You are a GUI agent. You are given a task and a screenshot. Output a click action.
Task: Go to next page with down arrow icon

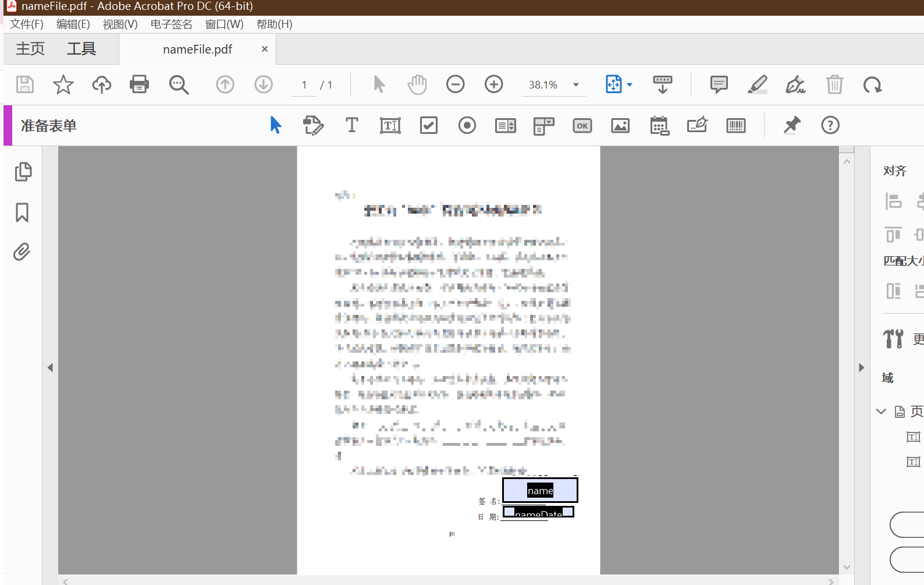pyautogui.click(x=264, y=84)
